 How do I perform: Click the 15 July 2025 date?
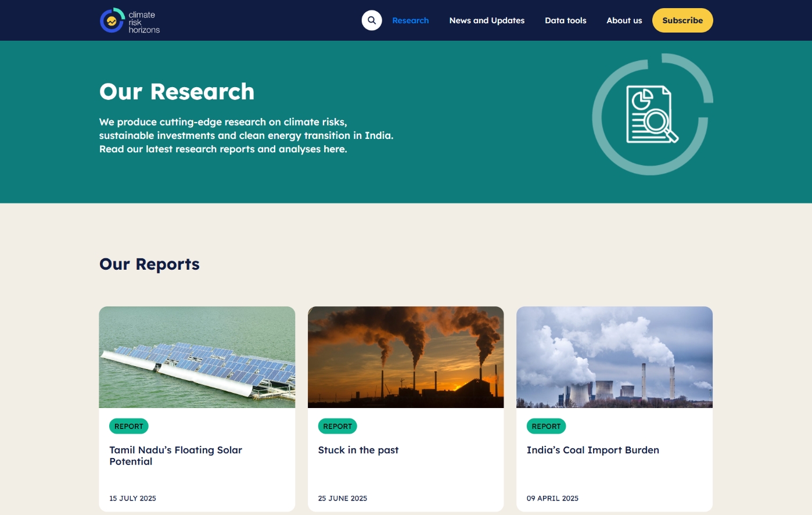(x=132, y=498)
